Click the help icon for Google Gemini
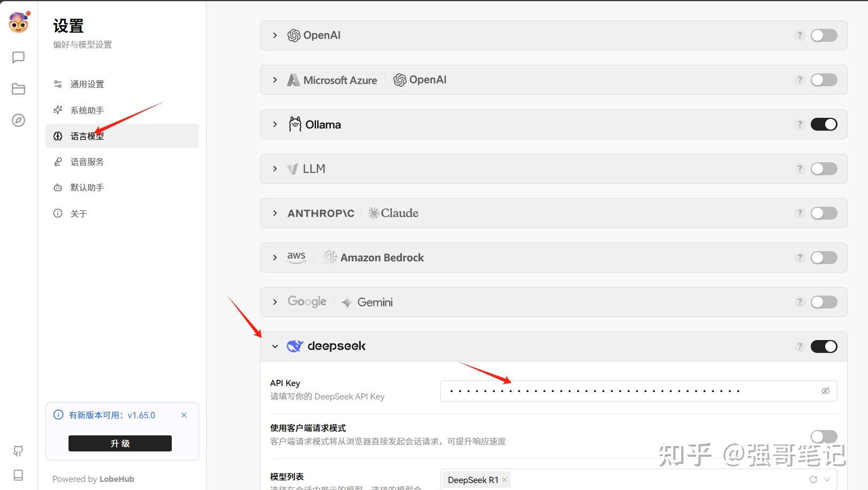This screenshot has height=490, width=868. pyautogui.click(x=800, y=302)
